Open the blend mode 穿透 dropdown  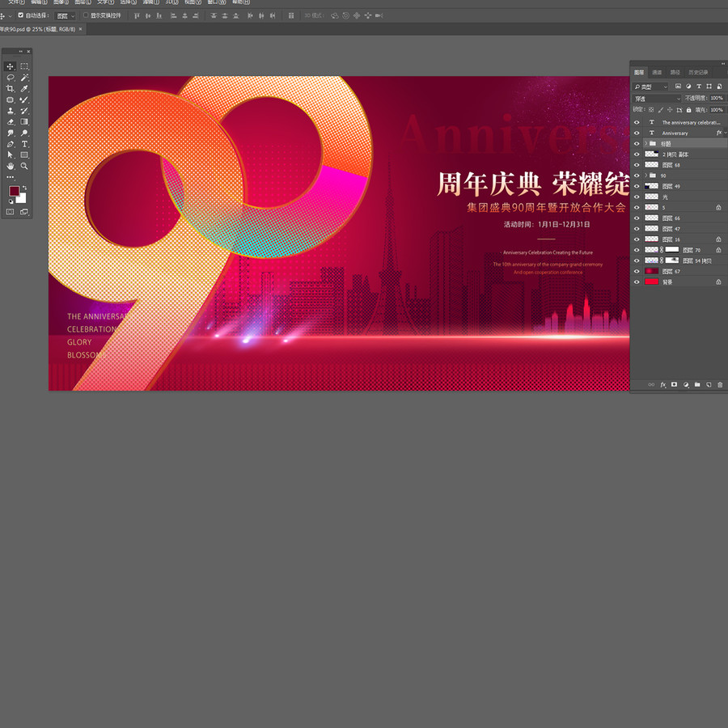pyautogui.click(x=657, y=99)
